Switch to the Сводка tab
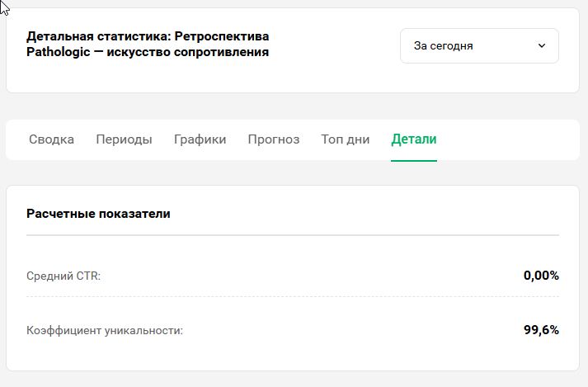The width and height of the screenshot is (588, 387). click(51, 139)
